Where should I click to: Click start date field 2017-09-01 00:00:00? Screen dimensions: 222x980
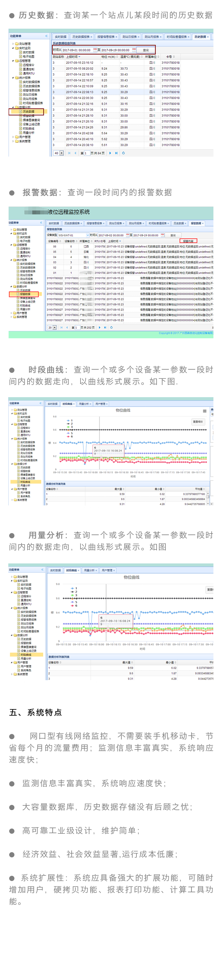click(x=78, y=50)
